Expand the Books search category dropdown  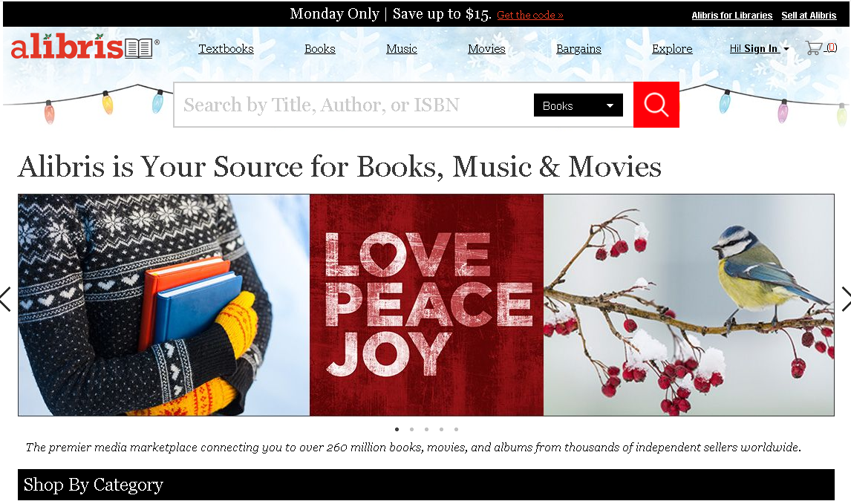578,105
